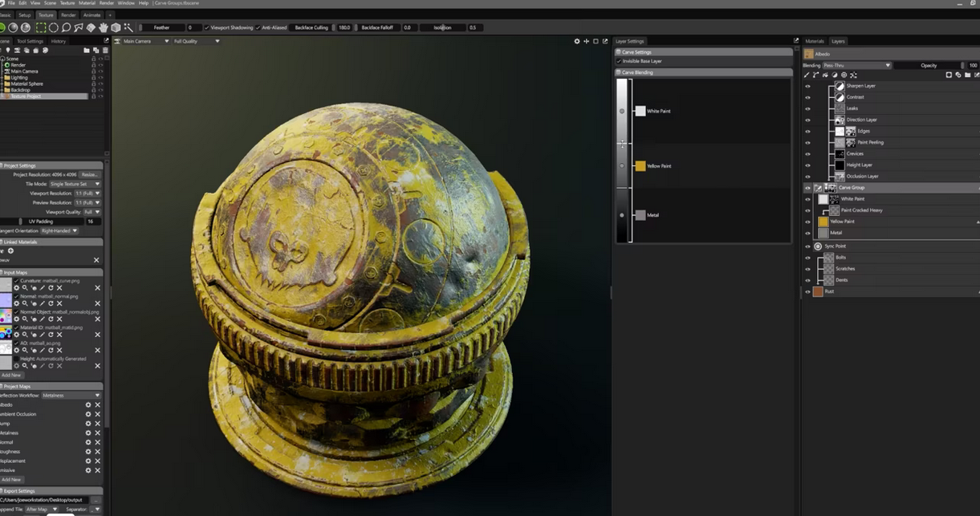Open the Texture menu in menu bar

tap(67, 3)
